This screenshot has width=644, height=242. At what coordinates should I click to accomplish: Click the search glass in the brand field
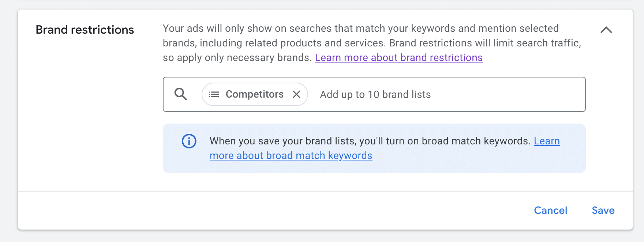coord(181,94)
